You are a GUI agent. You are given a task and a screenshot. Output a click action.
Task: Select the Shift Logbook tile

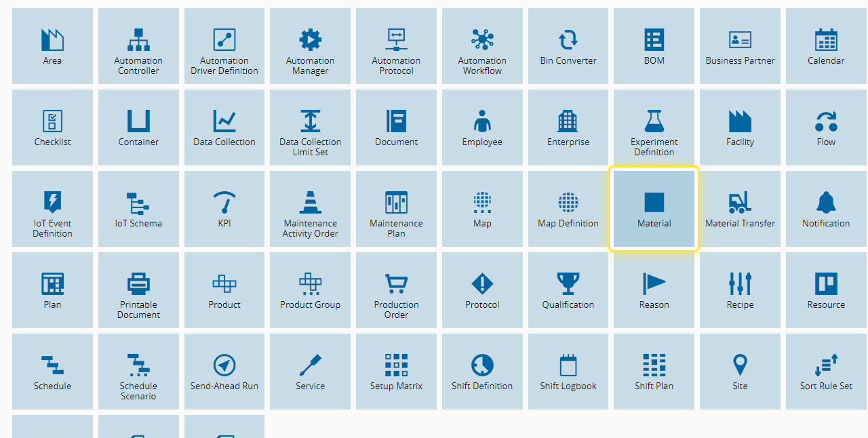pyautogui.click(x=568, y=372)
